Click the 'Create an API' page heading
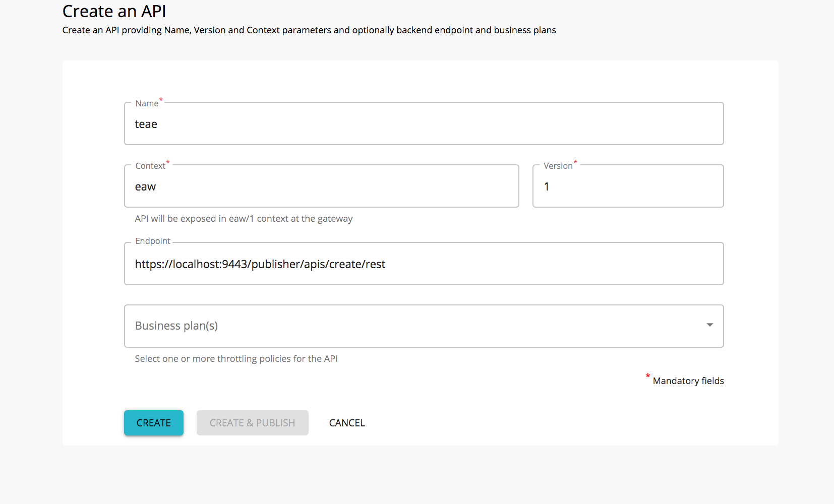 pos(114,11)
